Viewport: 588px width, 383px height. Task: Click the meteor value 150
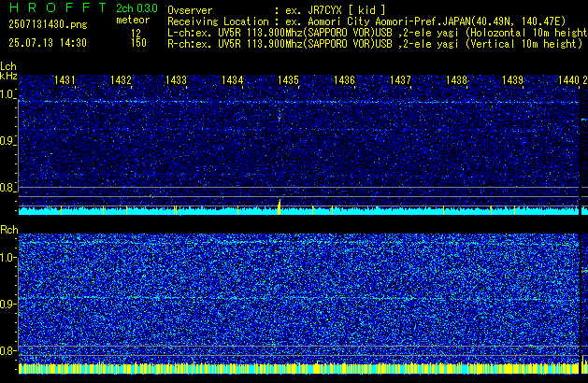point(138,43)
